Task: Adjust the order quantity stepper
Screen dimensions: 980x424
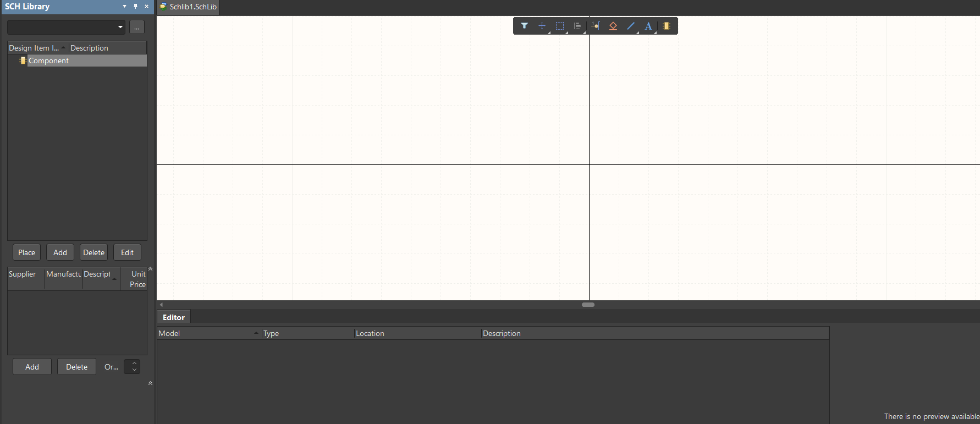Action: tap(132, 367)
